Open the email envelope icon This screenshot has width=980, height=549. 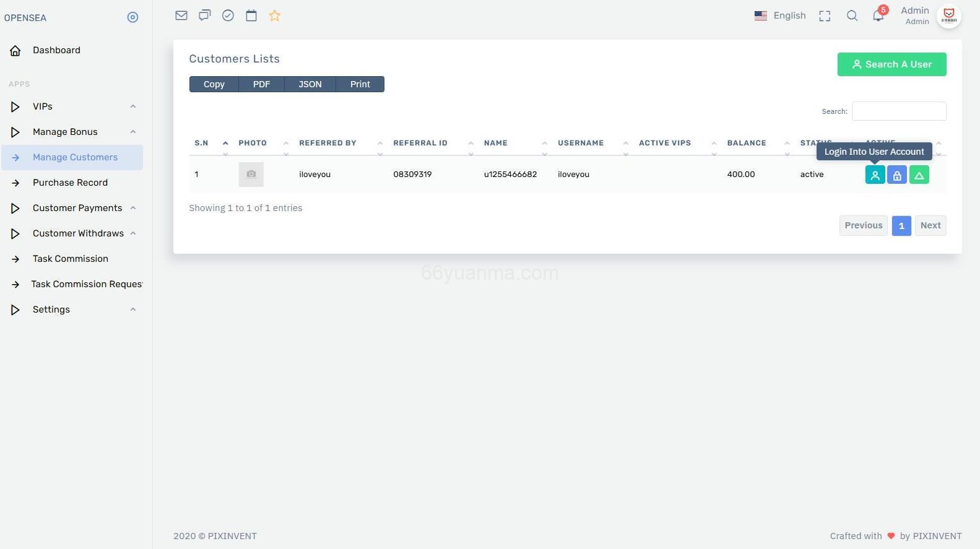pos(181,15)
